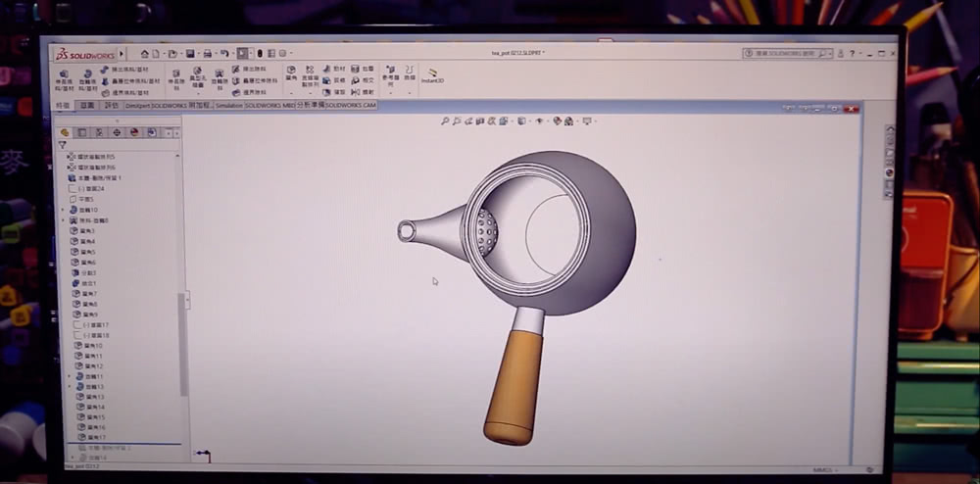The width and height of the screenshot is (980, 484).
Task: Click the Home icon in top toolbar
Action: pos(145,53)
